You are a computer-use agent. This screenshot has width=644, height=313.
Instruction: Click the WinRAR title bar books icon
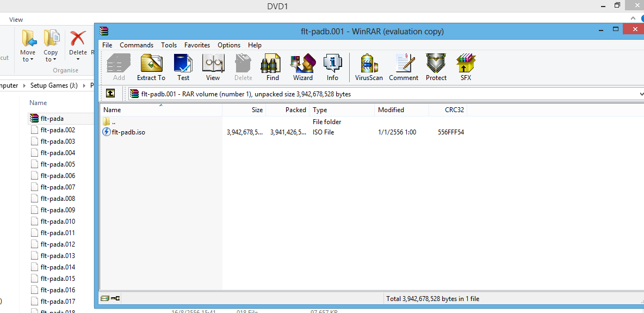[104, 31]
